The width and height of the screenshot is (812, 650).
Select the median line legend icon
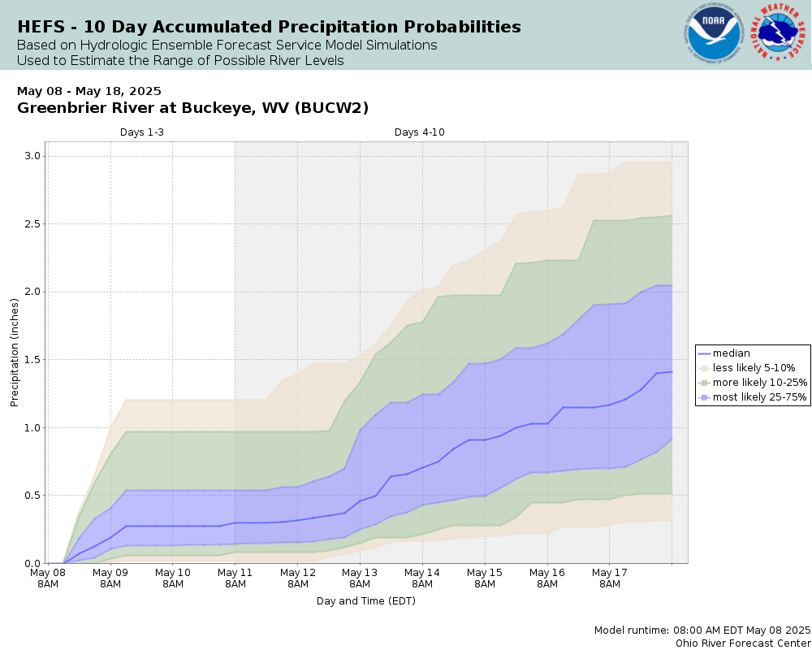coord(704,353)
